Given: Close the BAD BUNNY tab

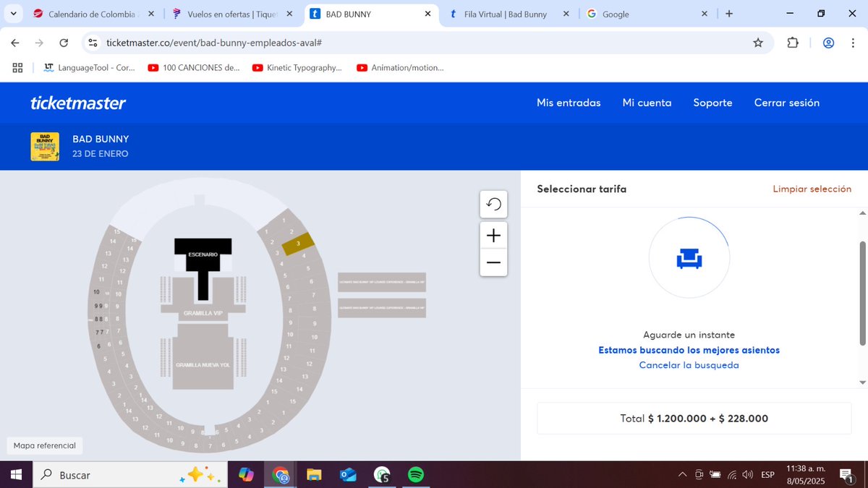Looking at the screenshot, I should coord(427,14).
